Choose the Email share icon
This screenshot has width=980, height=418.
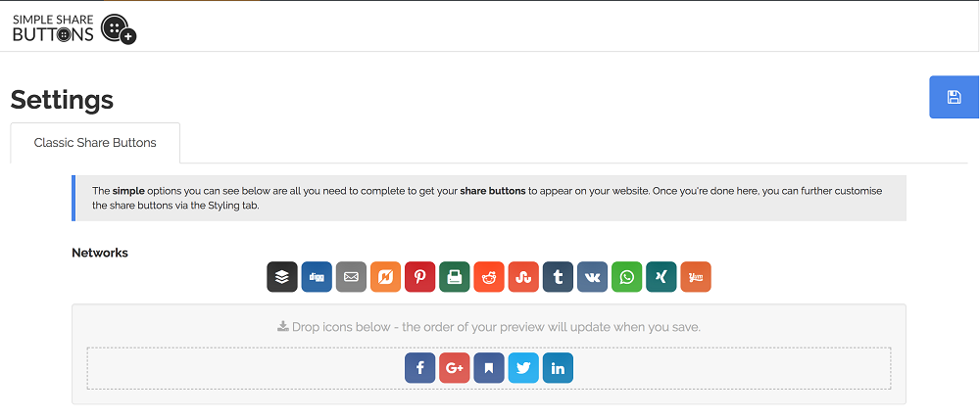(x=351, y=277)
